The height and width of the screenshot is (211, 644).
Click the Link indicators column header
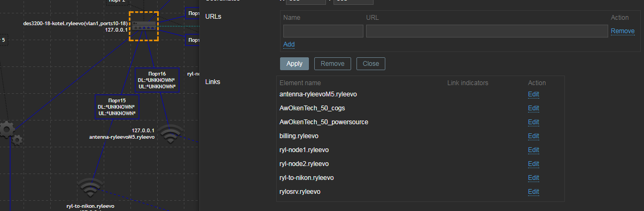(x=468, y=83)
